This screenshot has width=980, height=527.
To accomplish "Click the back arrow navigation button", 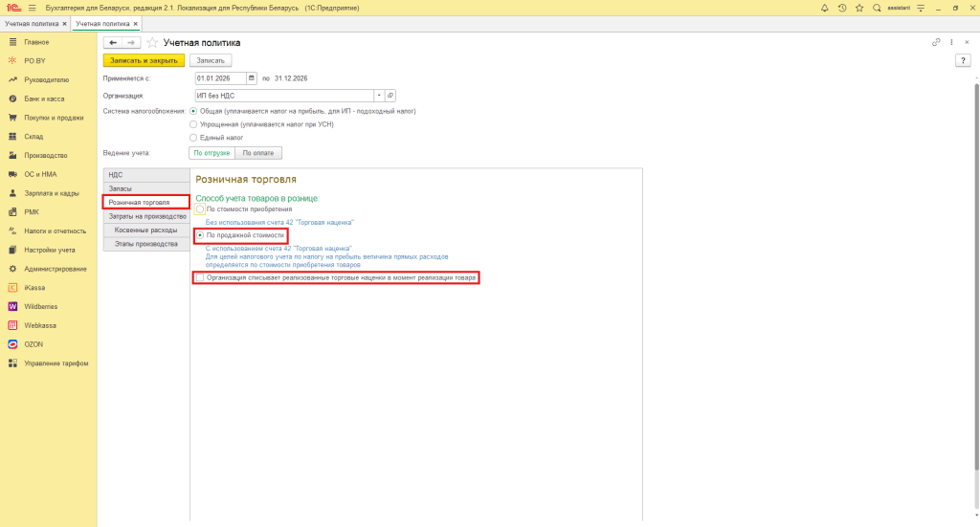I will 112,43.
